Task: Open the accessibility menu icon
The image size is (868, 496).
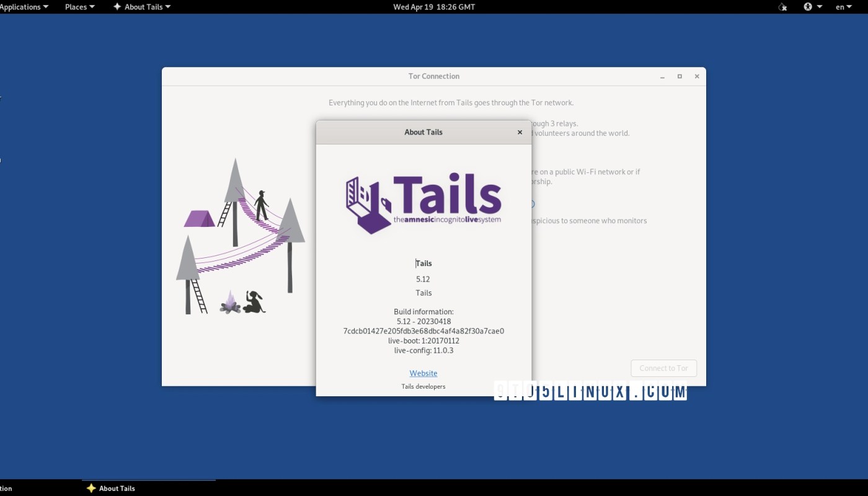Action: tap(808, 7)
